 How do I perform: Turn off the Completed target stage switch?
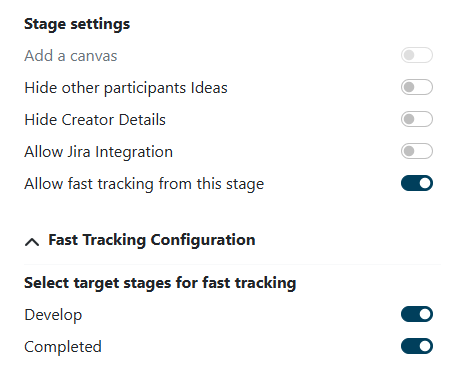[x=417, y=346]
